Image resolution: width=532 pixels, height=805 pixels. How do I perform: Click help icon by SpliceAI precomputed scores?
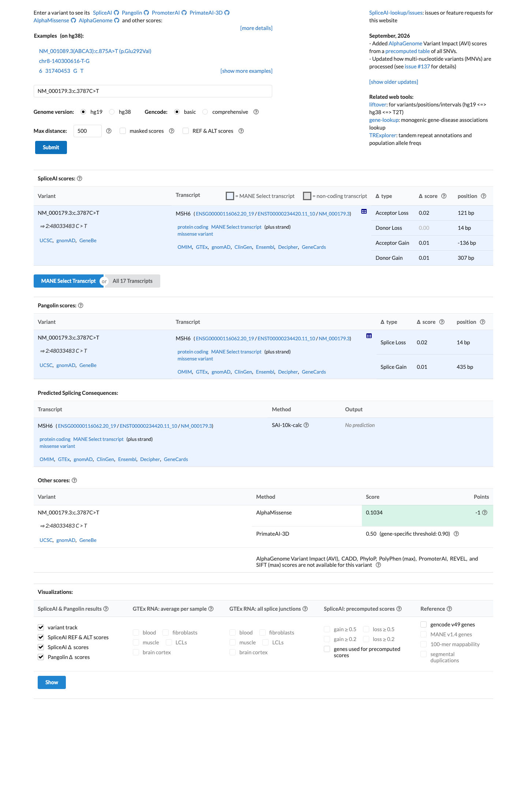399,609
